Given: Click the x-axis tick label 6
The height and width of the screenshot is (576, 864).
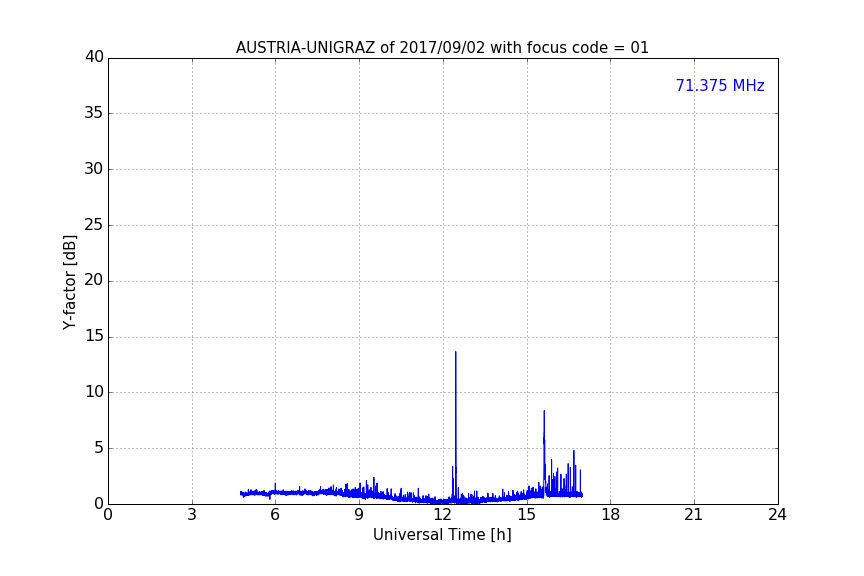Looking at the screenshot, I should click(x=275, y=515).
